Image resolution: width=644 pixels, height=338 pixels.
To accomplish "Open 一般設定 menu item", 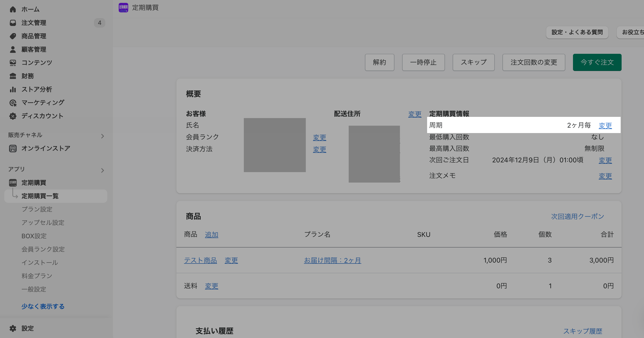I will coord(34,289).
